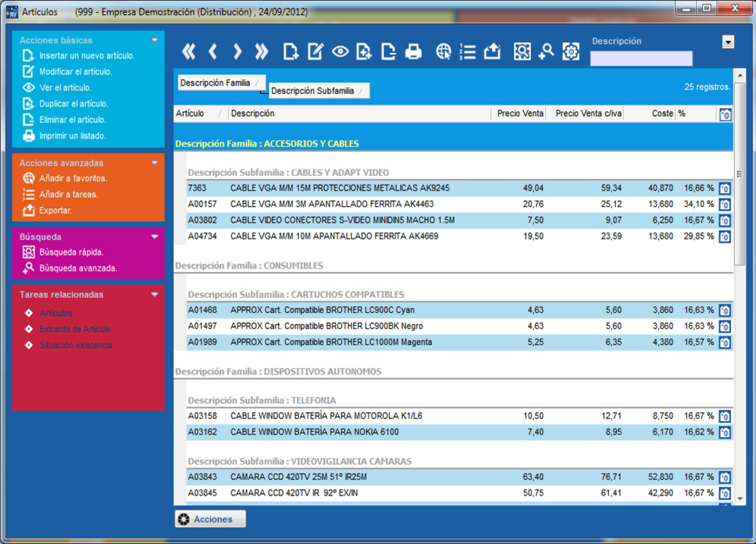Open Extracto de Artículo related task
The image size is (756, 544).
(75, 329)
